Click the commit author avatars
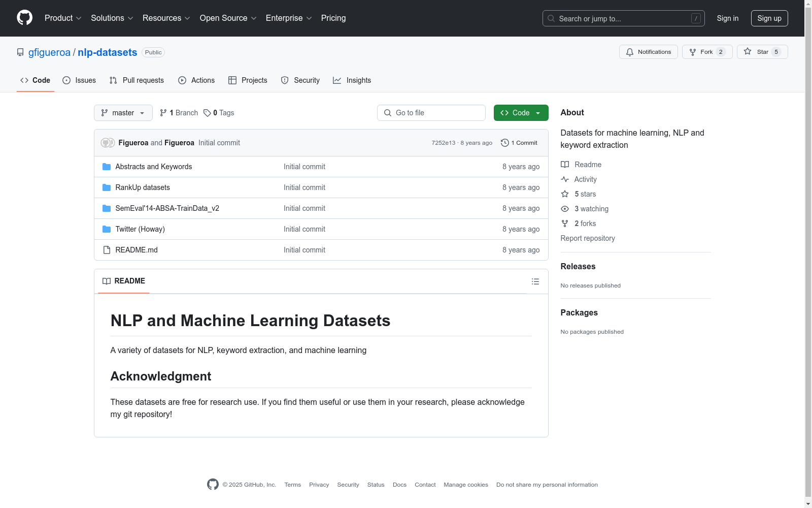The width and height of the screenshot is (812, 508). [108, 143]
